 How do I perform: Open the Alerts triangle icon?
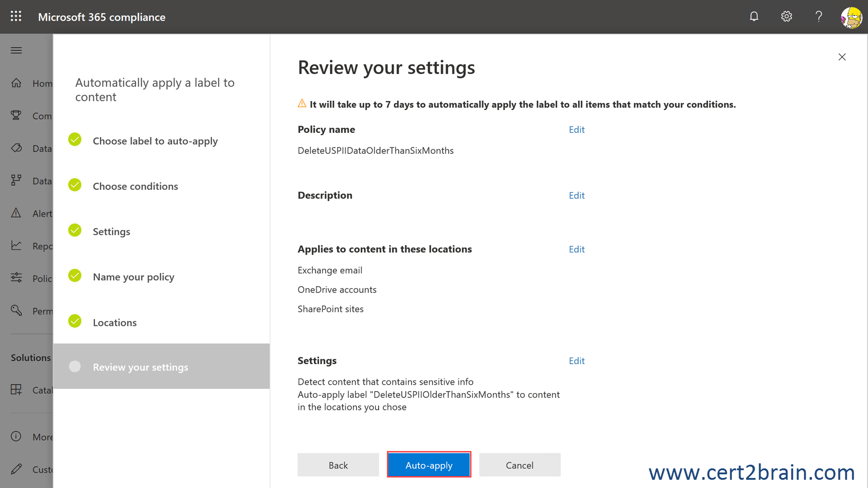(16, 213)
